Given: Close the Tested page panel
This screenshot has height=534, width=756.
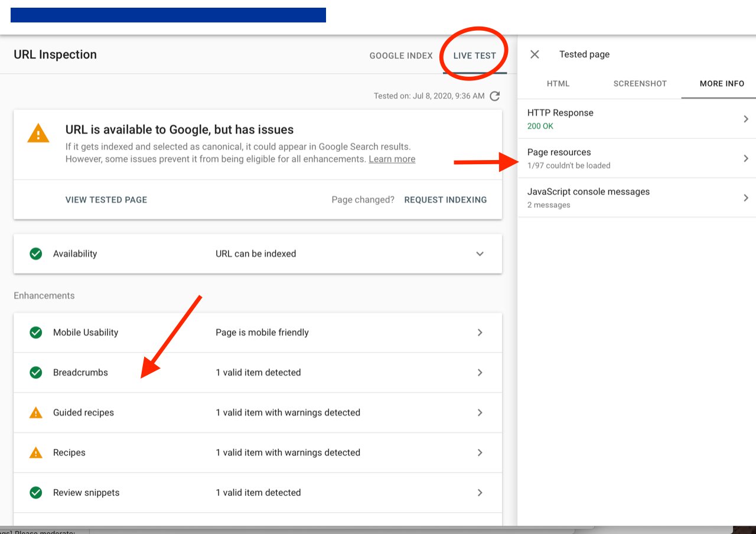Looking at the screenshot, I should point(535,54).
